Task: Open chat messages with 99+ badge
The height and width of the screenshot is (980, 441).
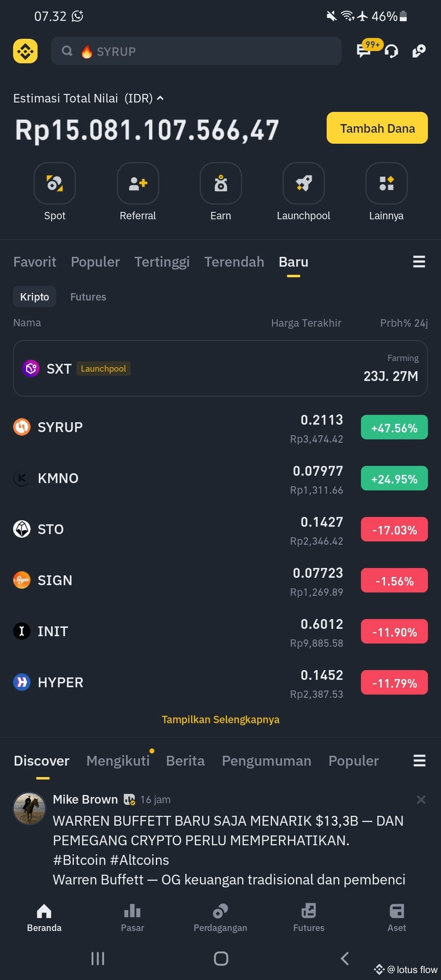Action: [365, 50]
